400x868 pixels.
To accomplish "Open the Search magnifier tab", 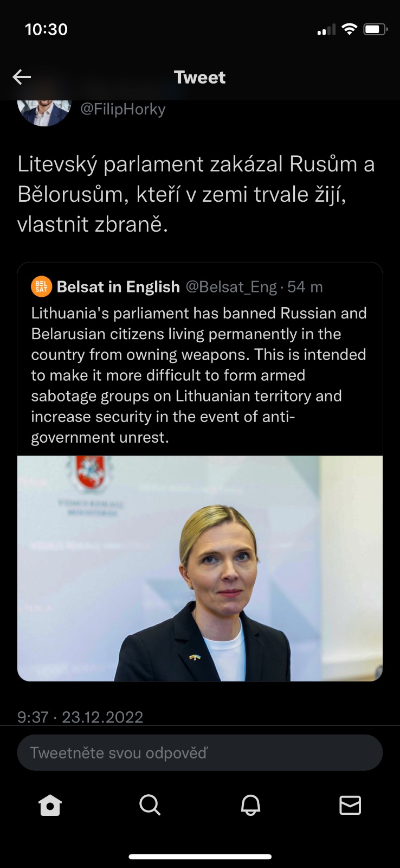I will [x=150, y=805].
